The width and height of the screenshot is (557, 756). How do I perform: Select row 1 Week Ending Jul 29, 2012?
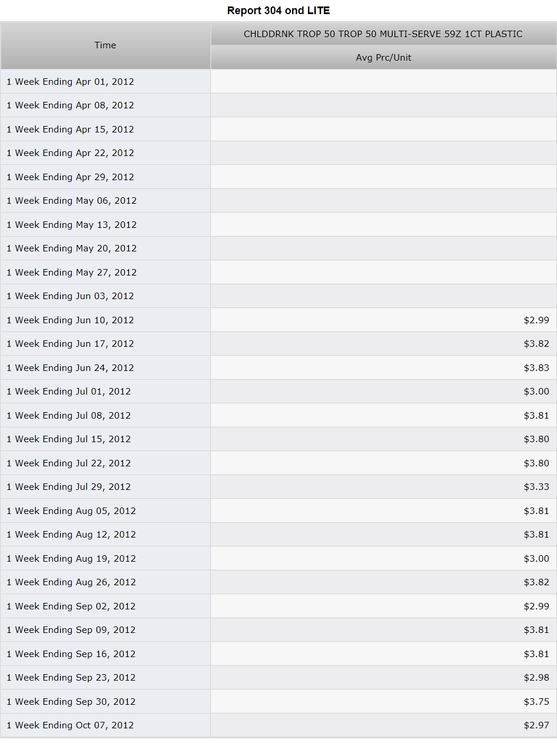(x=278, y=487)
